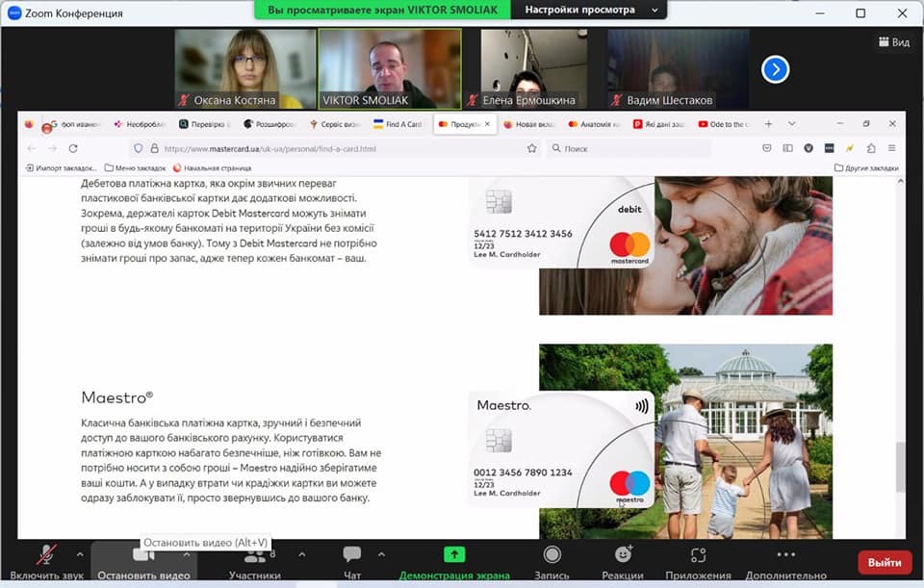
Task: Switch to the Розшифров browser tab
Action: [269, 124]
